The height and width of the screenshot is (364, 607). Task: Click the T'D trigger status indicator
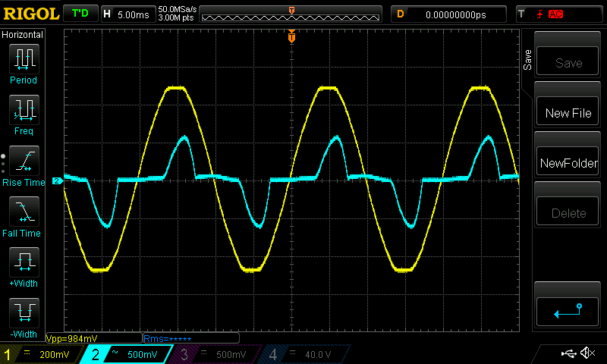(x=80, y=14)
